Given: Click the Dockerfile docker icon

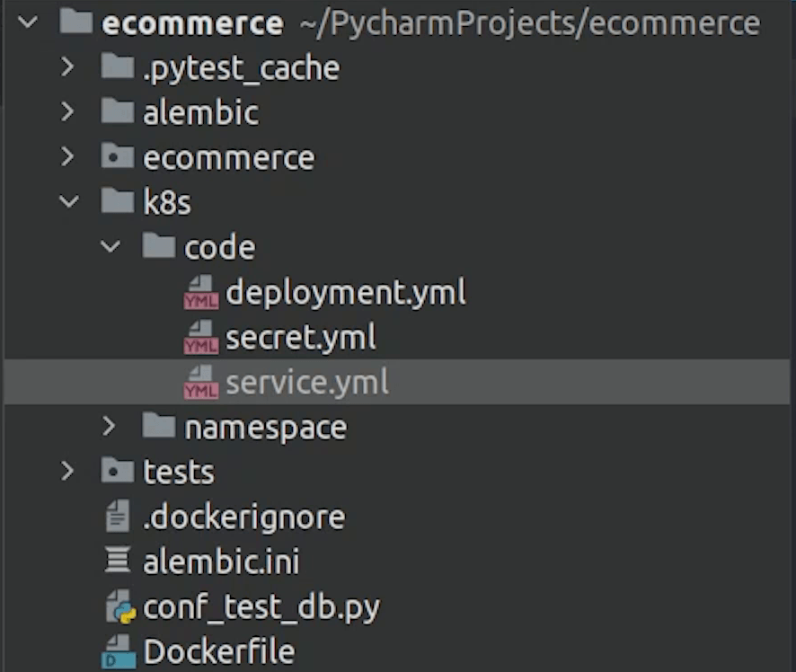Looking at the screenshot, I should 119,651.
